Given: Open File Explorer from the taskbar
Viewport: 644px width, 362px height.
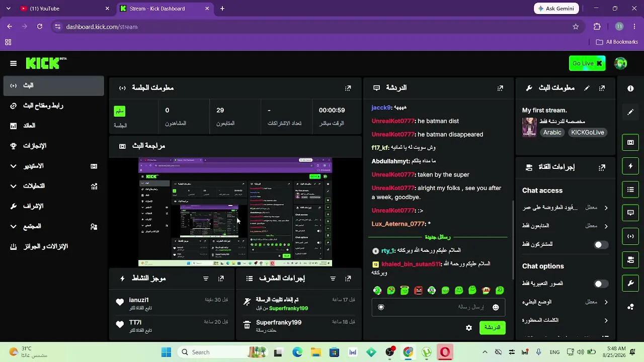Looking at the screenshot, I should tap(315, 352).
